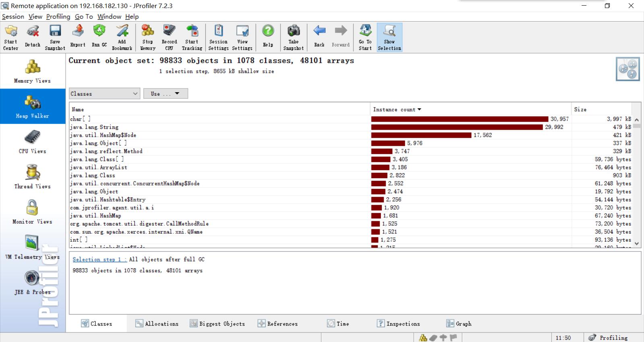Image resolution: width=644 pixels, height=342 pixels.
Task: Click the Selection step 1 link
Action: coord(99,260)
